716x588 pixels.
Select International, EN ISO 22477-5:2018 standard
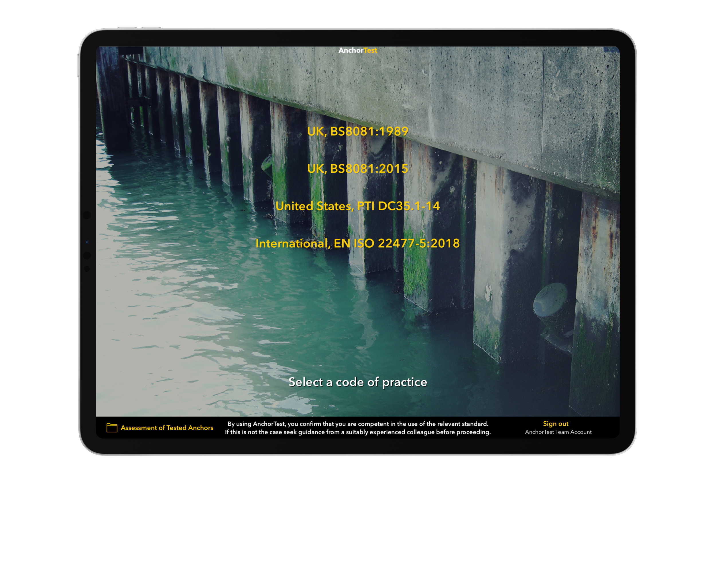pyautogui.click(x=358, y=242)
